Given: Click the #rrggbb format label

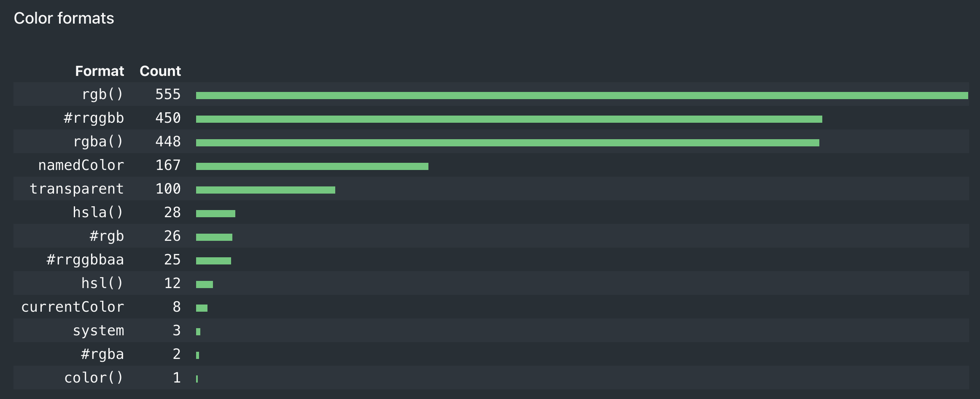Looking at the screenshot, I should click(94, 118).
